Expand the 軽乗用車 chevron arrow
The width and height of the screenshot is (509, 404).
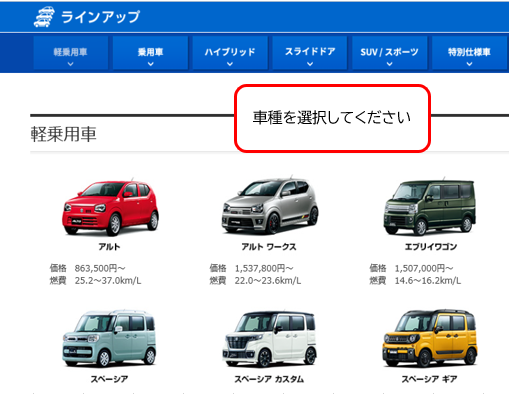coord(70,64)
